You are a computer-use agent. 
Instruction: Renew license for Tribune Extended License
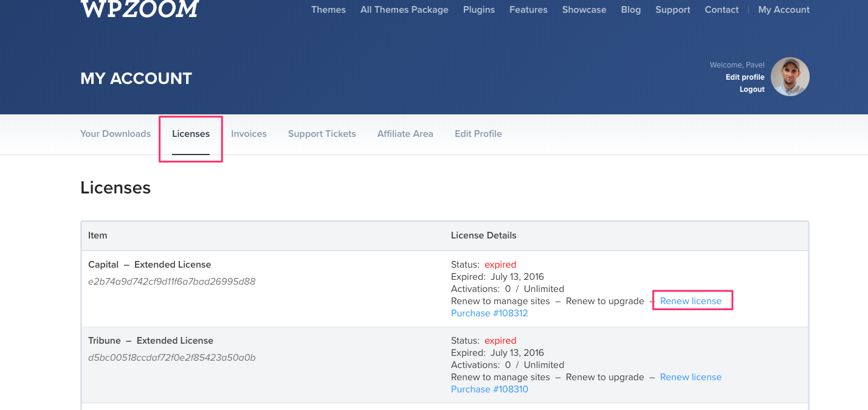[691, 377]
